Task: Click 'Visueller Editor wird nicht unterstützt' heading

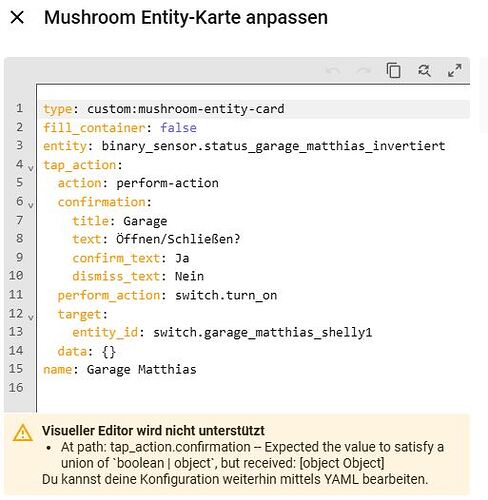Action: (x=153, y=431)
